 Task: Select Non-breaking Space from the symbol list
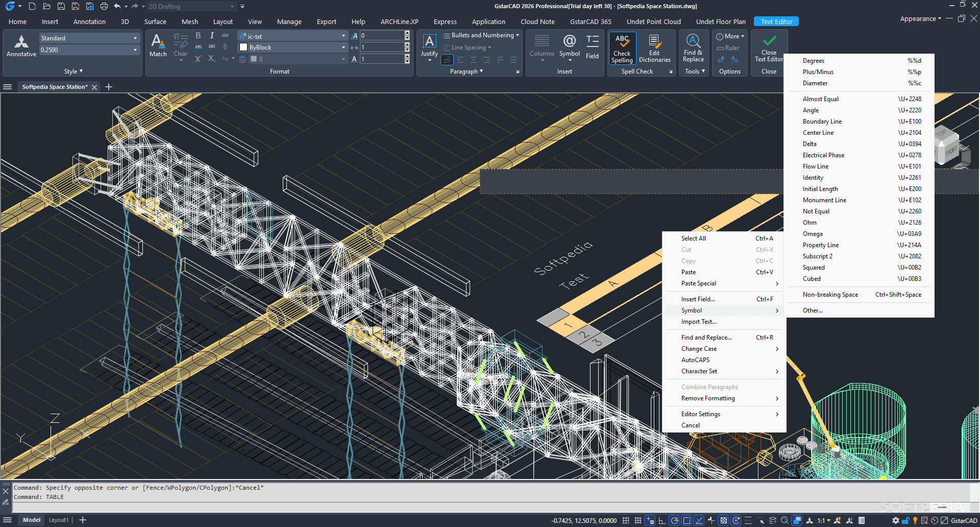point(830,295)
